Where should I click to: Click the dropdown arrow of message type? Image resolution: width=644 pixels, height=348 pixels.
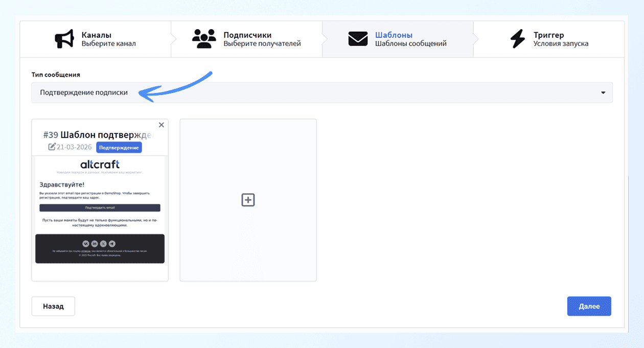[x=603, y=93]
